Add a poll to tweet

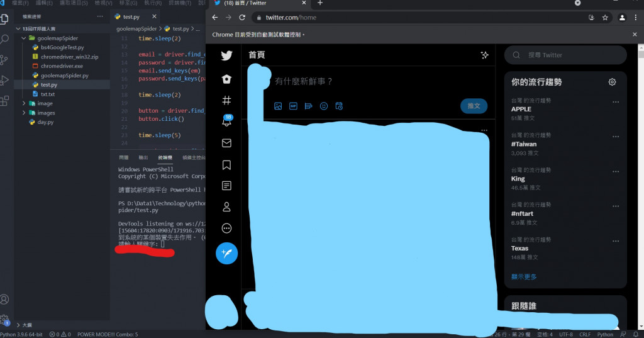308,106
